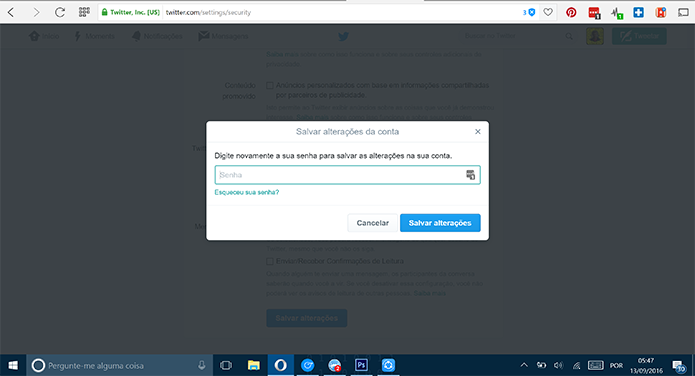Confirm with the dialog's Salvar alterações button

tap(440, 223)
